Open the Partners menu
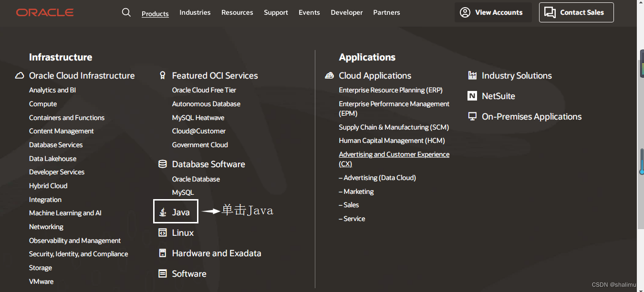644x292 pixels. tap(386, 12)
